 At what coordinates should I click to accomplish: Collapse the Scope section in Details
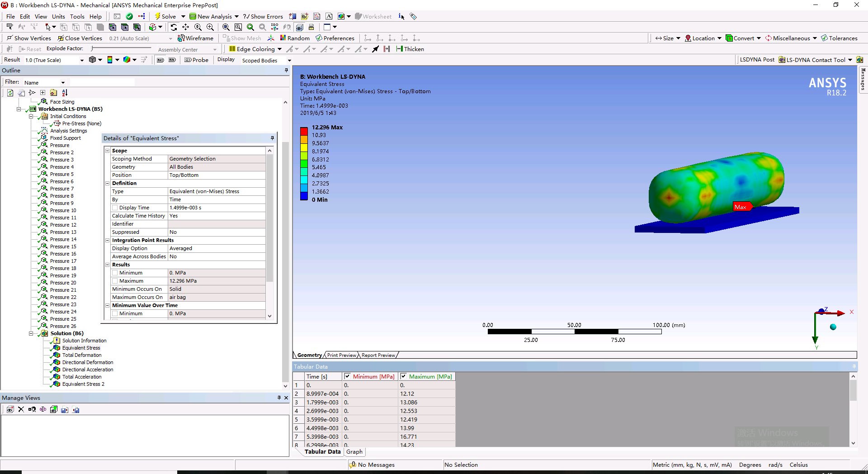click(108, 151)
